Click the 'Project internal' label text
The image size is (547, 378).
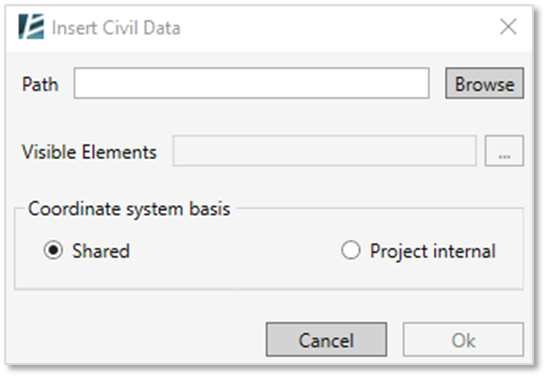tap(433, 251)
